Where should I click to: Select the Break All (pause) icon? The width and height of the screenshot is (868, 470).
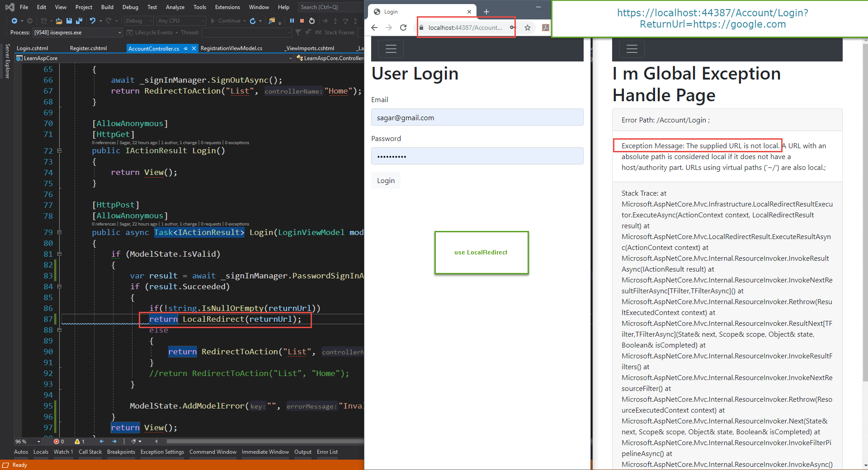point(292,21)
